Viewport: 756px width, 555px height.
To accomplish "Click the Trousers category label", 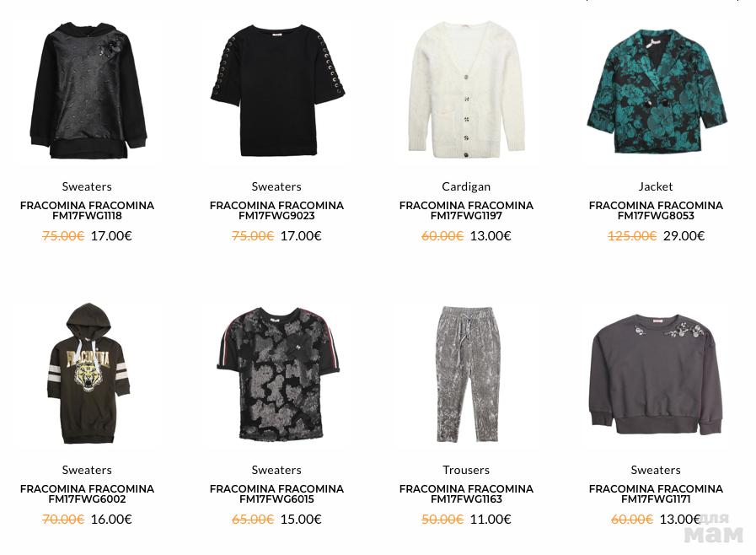I will 466,470.
